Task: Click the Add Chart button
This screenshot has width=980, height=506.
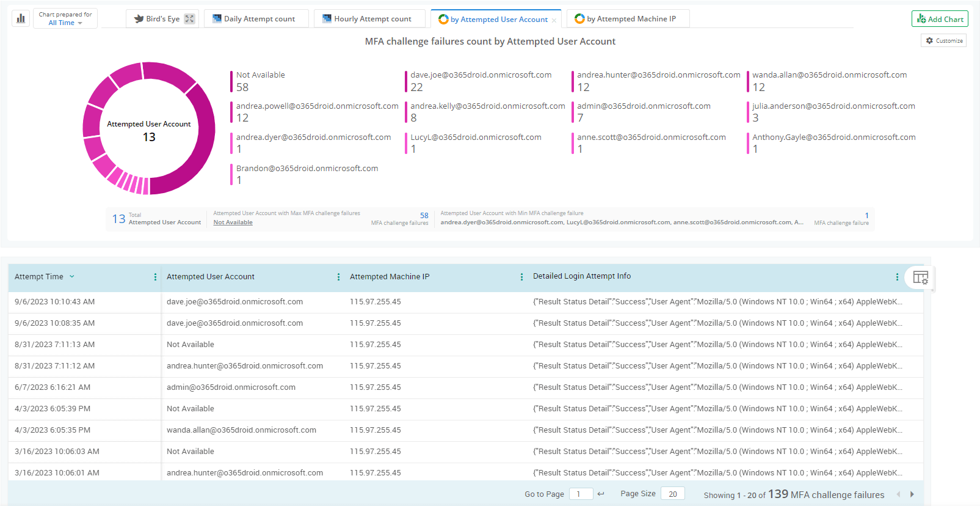Action: (940, 19)
